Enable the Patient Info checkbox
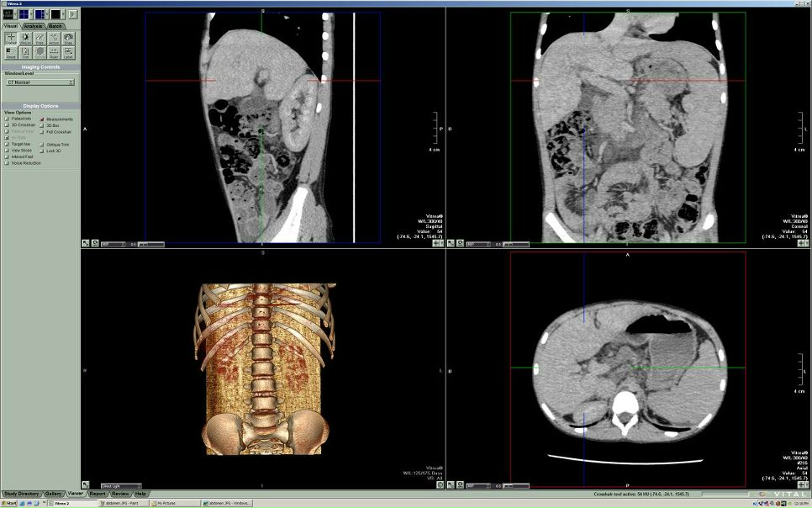The image size is (812, 508). [x=7, y=119]
